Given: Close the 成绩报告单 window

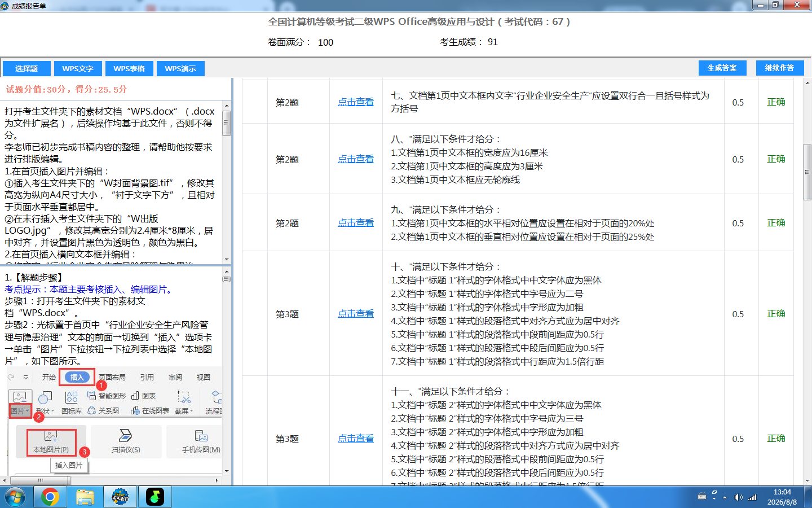Looking at the screenshot, I should click(x=797, y=5).
